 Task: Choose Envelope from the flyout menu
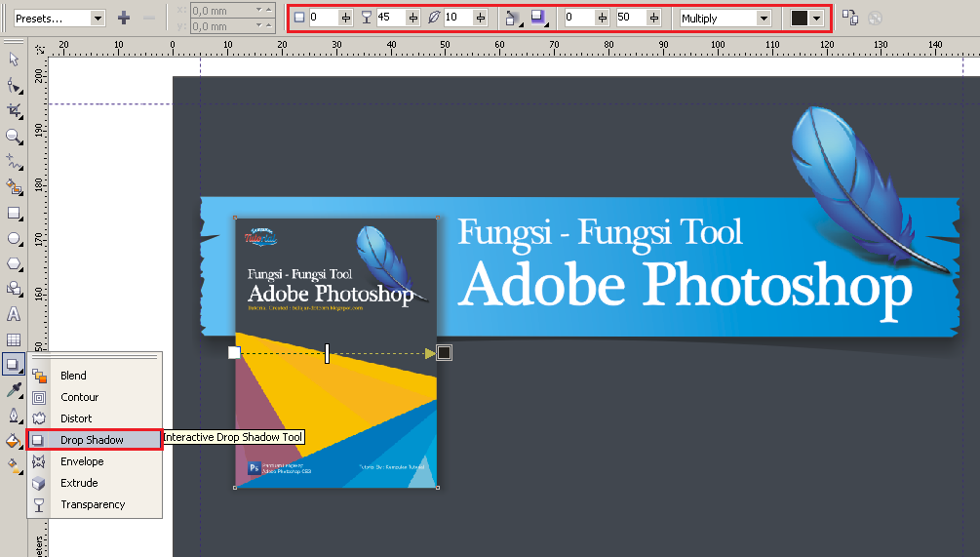(95, 461)
